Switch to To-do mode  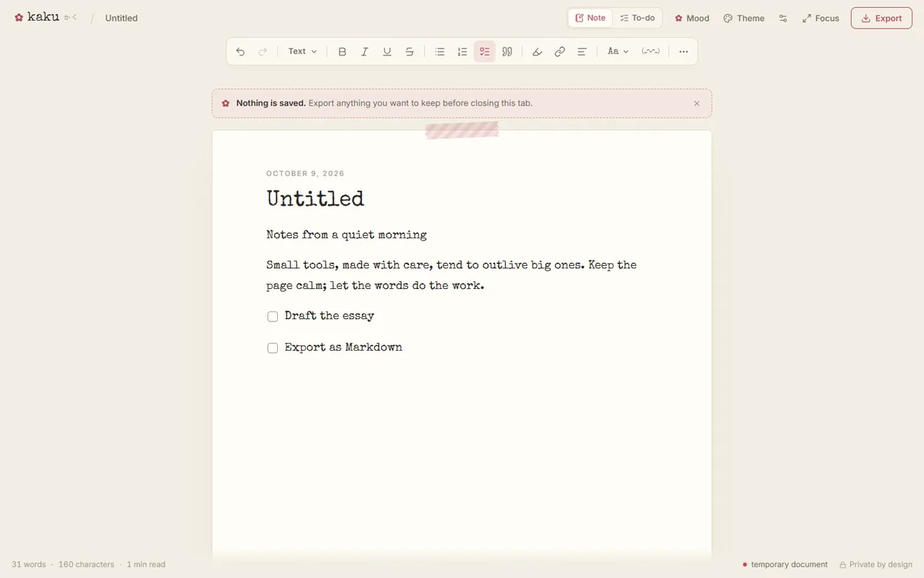[638, 18]
